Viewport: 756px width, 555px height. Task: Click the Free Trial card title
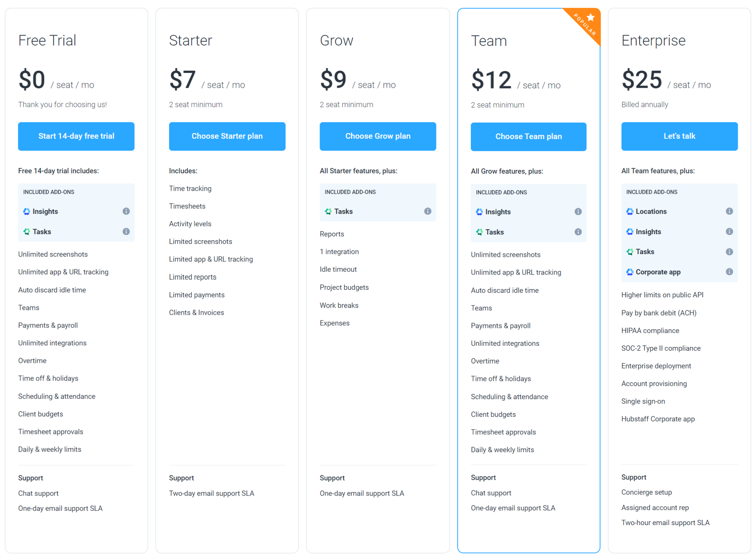(x=47, y=40)
